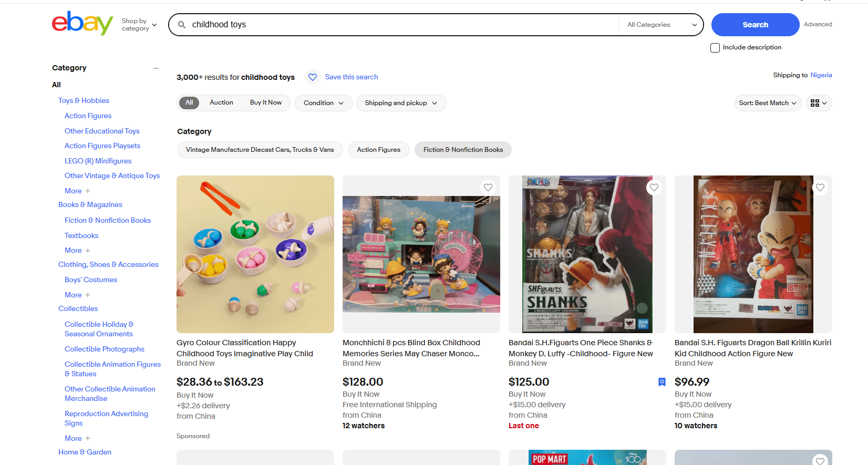Click the grid view layout icon
This screenshot has height=465, width=868.
coord(819,103)
